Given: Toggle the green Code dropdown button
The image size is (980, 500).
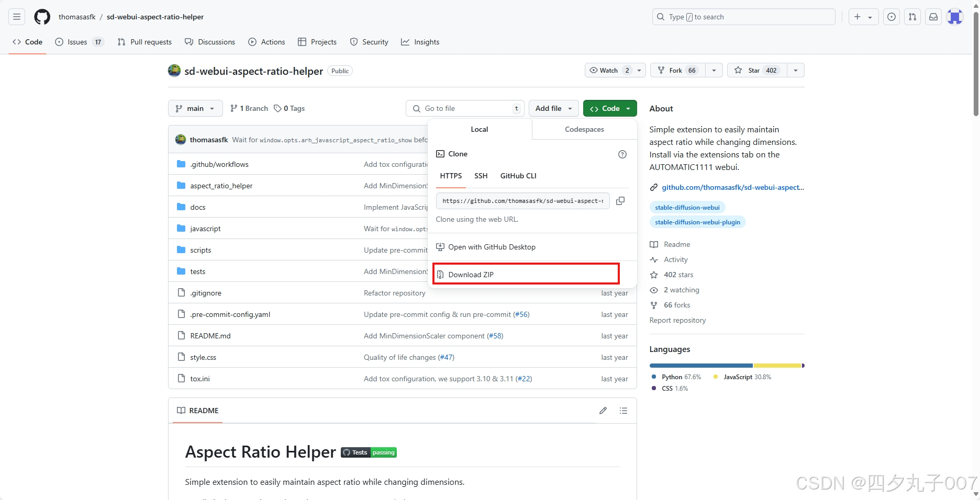Looking at the screenshot, I should pyautogui.click(x=610, y=108).
